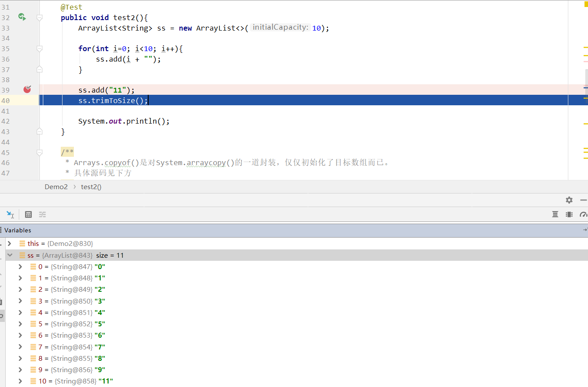Click the Variables panel title
Screen dimensions: 588x387
click(18, 230)
